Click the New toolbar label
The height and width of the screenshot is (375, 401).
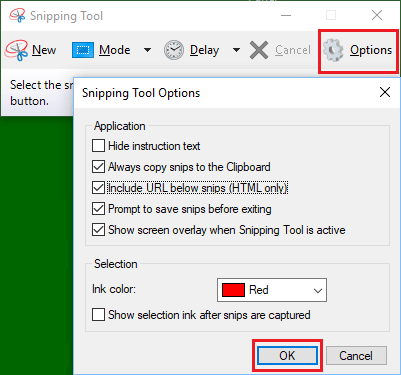[x=44, y=50]
